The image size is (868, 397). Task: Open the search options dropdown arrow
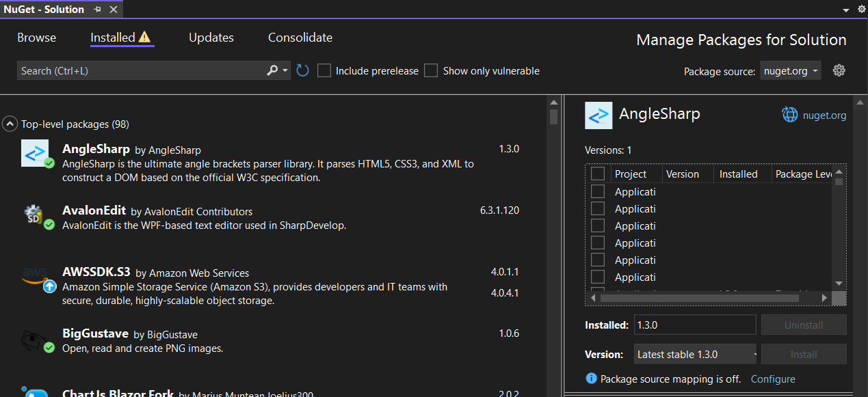coord(285,70)
